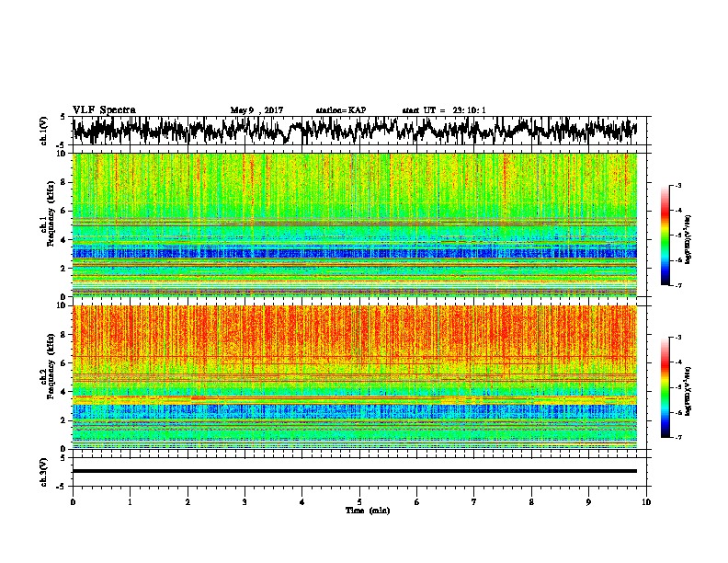The width and height of the screenshot is (728, 563).
Task: Click the ch.1 spectrogram panel
Action: click(x=355, y=224)
